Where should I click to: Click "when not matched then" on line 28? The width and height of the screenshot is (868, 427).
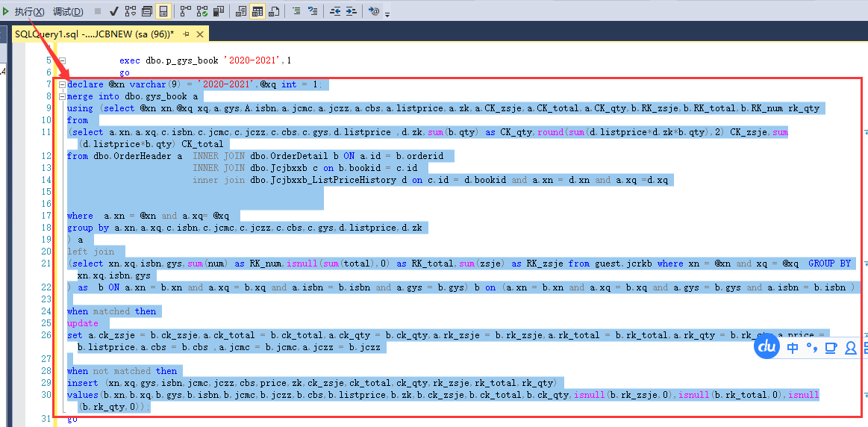122,371
